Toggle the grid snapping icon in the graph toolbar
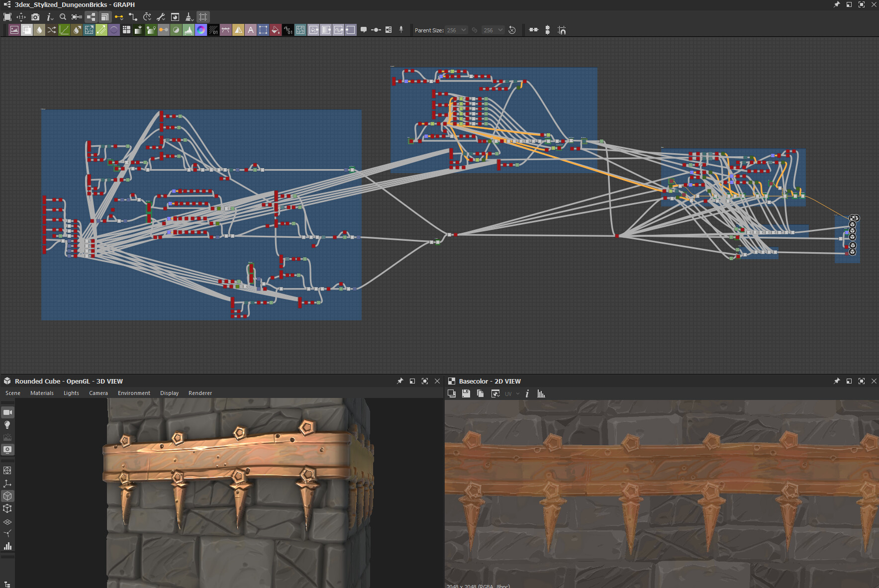 [x=202, y=16]
